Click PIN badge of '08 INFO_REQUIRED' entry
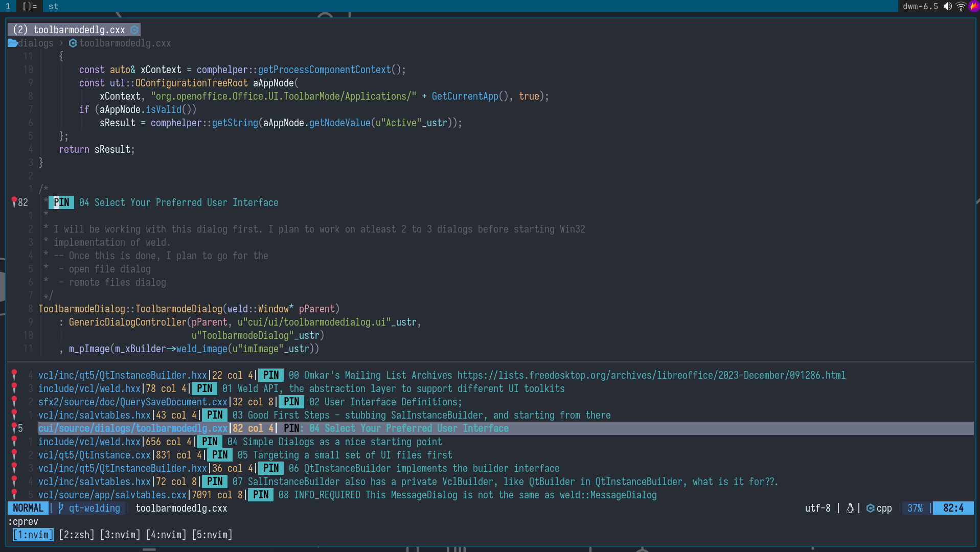 click(x=261, y=495)
